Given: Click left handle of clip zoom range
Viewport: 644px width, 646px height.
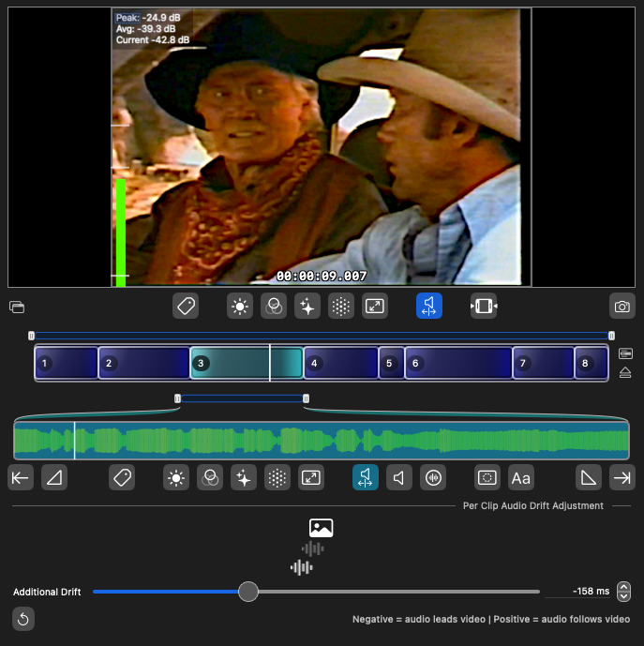Looking at the screenshot, I should point(177,398).
